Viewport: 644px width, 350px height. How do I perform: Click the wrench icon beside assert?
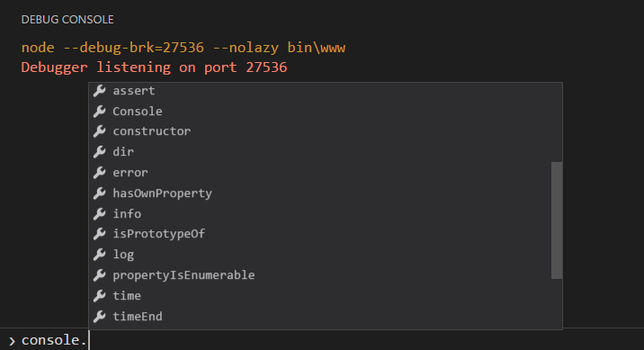coord(100,91)
